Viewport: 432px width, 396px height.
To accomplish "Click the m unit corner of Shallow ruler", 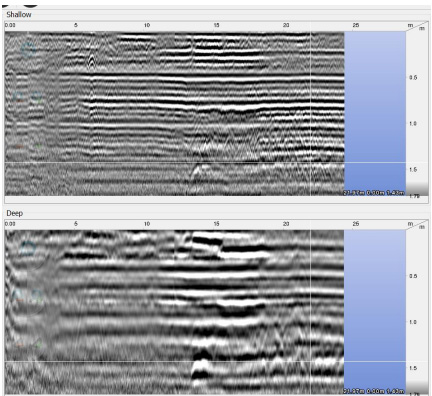I will coord(410,25).
